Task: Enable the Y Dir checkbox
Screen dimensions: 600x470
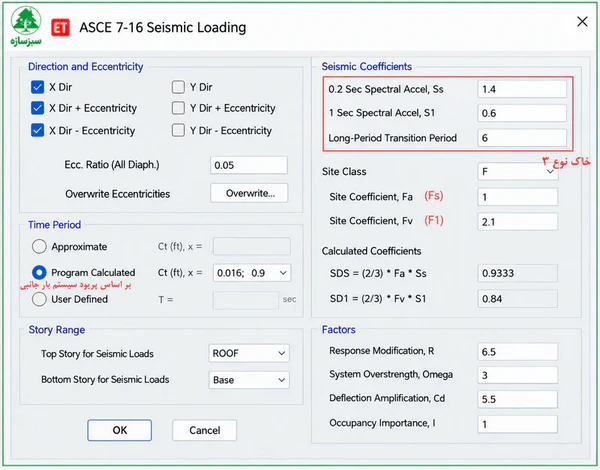Action: [x=178, y=87]
